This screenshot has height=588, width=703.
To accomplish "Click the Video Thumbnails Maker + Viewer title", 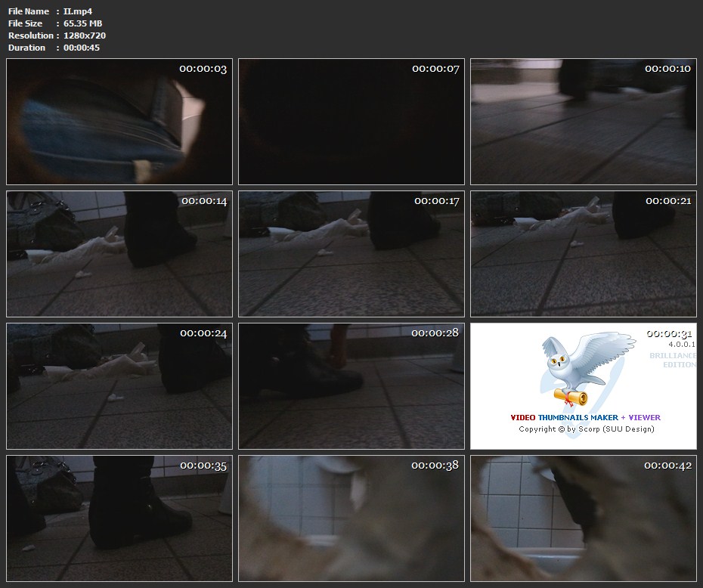I will 585,417.
